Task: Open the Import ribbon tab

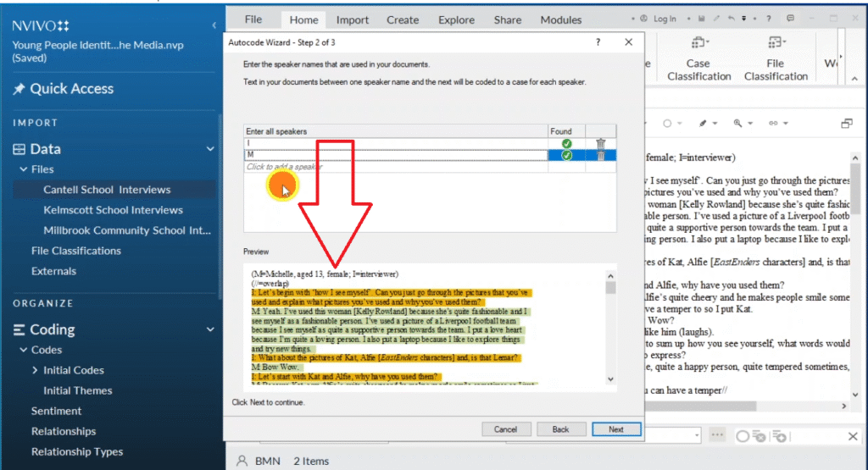Action: tap(352, 19)
